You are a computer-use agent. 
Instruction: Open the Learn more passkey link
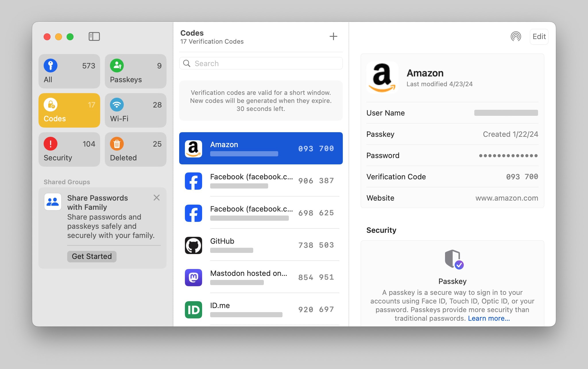(x=489, y=318)
